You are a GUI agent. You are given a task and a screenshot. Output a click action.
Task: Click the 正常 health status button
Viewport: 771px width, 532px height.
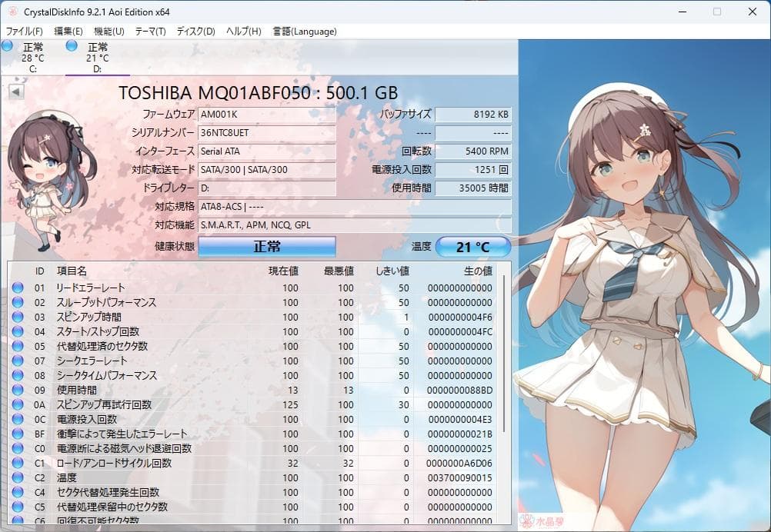point(266,247)
